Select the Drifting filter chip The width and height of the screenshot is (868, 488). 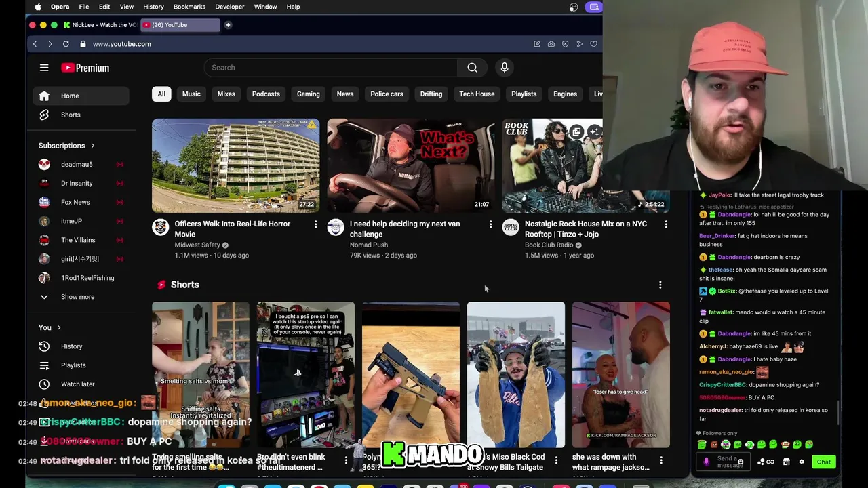click(431, 94)
